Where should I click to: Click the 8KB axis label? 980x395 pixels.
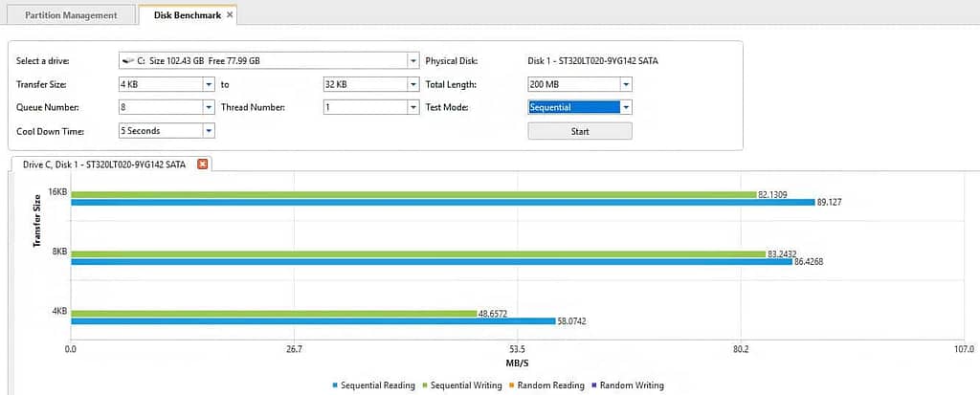tap(60, 252)
